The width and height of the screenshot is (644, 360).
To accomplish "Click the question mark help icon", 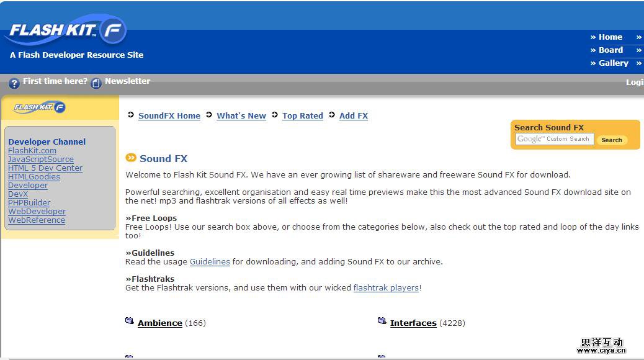I will (x=14, y=83).
